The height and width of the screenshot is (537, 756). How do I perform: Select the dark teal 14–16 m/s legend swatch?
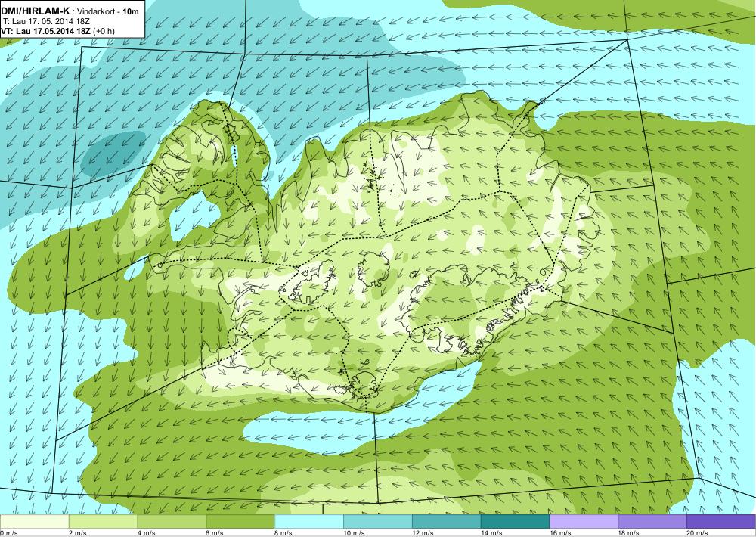(515, 522)
